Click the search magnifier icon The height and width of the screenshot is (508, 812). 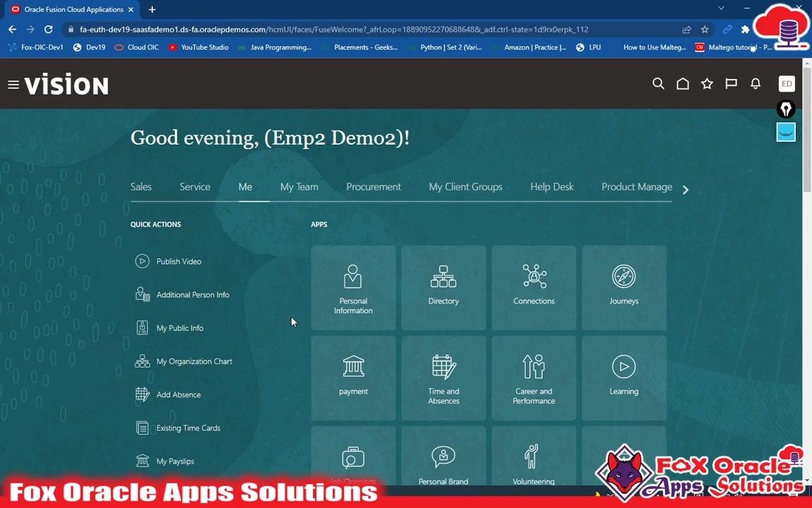click(658, 83)
